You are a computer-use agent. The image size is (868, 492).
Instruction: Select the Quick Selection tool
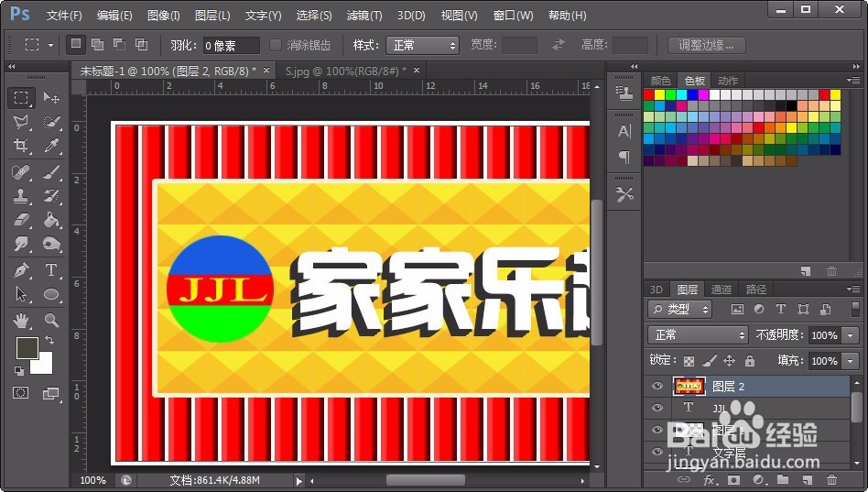(51, 121)
